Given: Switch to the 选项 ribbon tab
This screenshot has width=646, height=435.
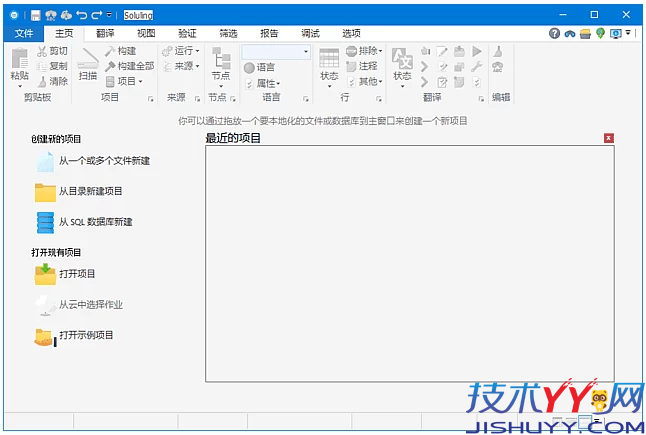Looking at the screenshot, I should pyautogui.click(x=351, y=33).
